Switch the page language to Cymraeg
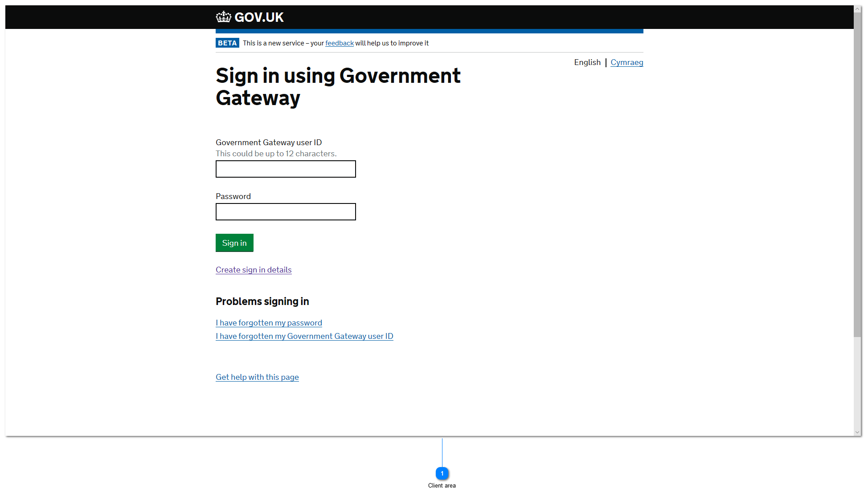The width and height of the screenshot is (868, 496). (x=626, y=62)
